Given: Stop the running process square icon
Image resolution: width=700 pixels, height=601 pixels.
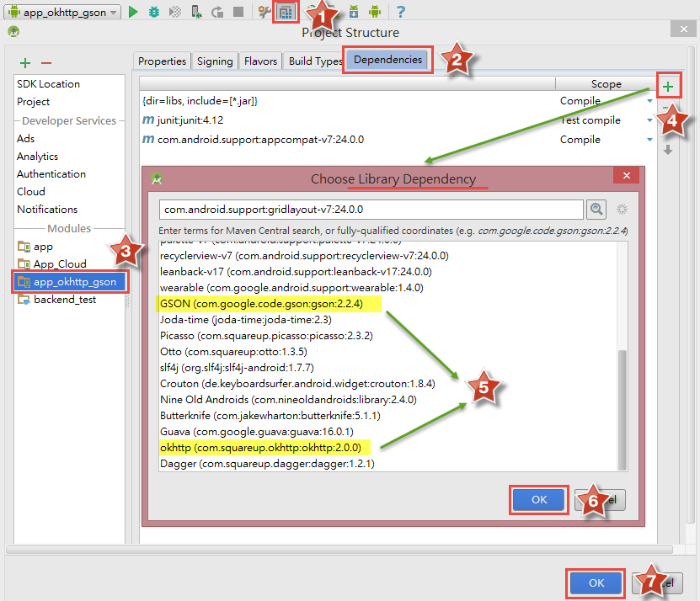Looking at the screenshot, I should (x=238, y=12).
